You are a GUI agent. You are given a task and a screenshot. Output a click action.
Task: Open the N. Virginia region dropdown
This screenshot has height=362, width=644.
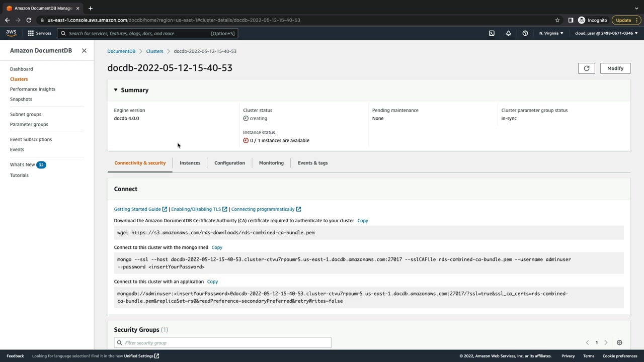(x=551, y=33)
